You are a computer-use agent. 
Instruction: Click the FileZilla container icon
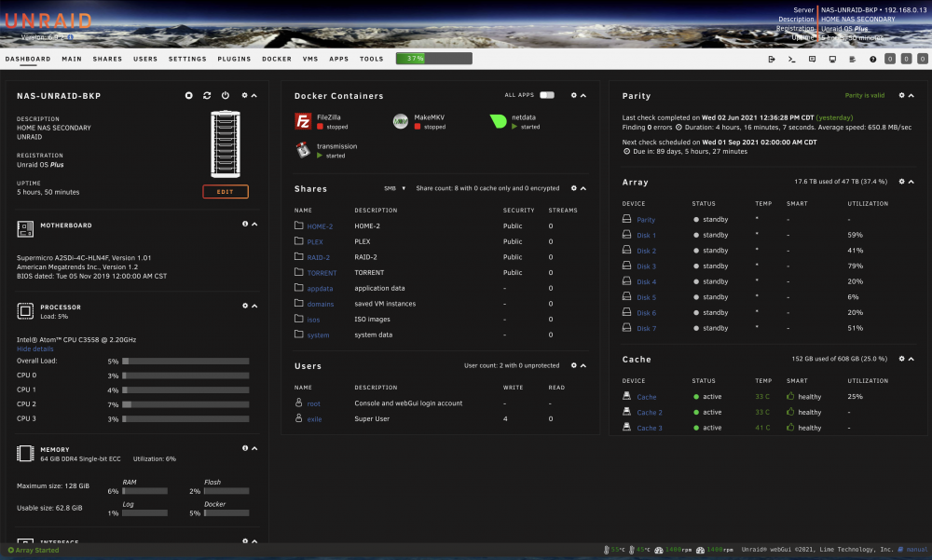point(303,121)
